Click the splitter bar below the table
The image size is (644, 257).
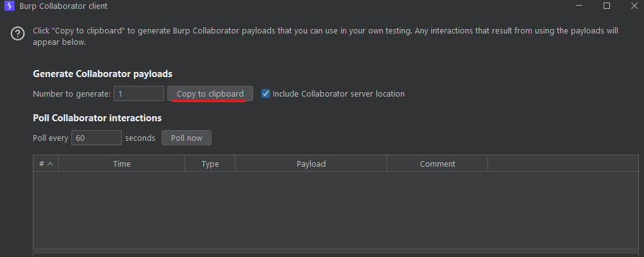click(x=335, y=251)
